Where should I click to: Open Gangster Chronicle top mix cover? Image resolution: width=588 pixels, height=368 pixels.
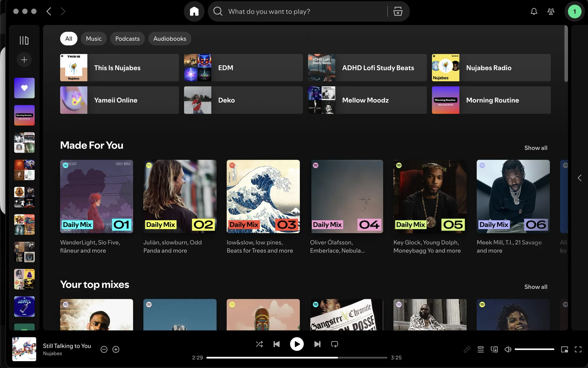[x=347, y=315]
